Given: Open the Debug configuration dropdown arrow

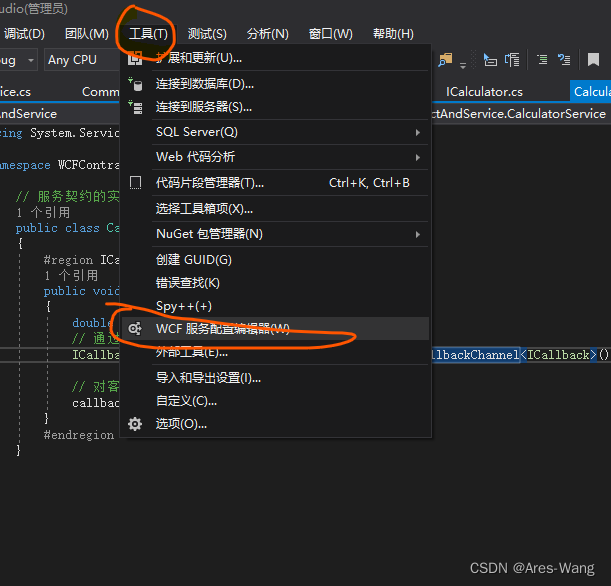Looking at the screenshot, I should 31,60.
